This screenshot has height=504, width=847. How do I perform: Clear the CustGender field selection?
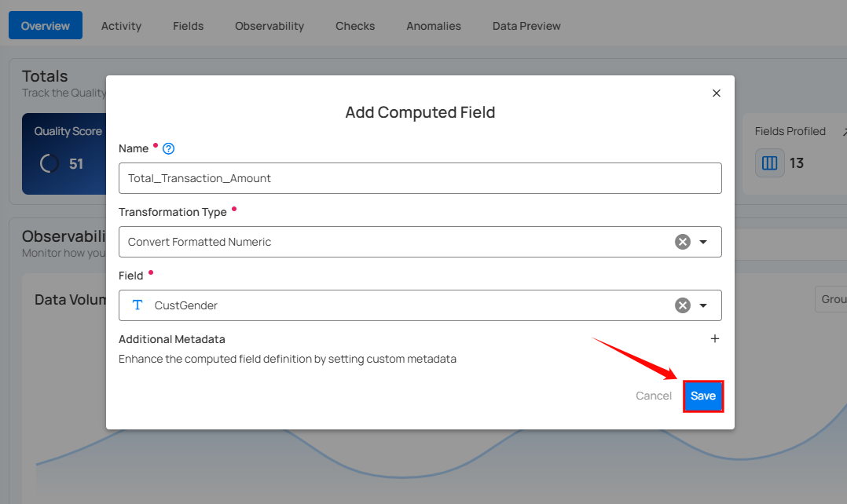tap(683, 305)
